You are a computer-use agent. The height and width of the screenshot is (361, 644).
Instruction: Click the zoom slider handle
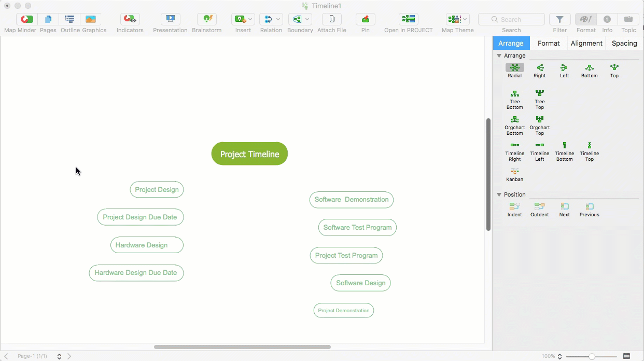(x=592, y=356)
